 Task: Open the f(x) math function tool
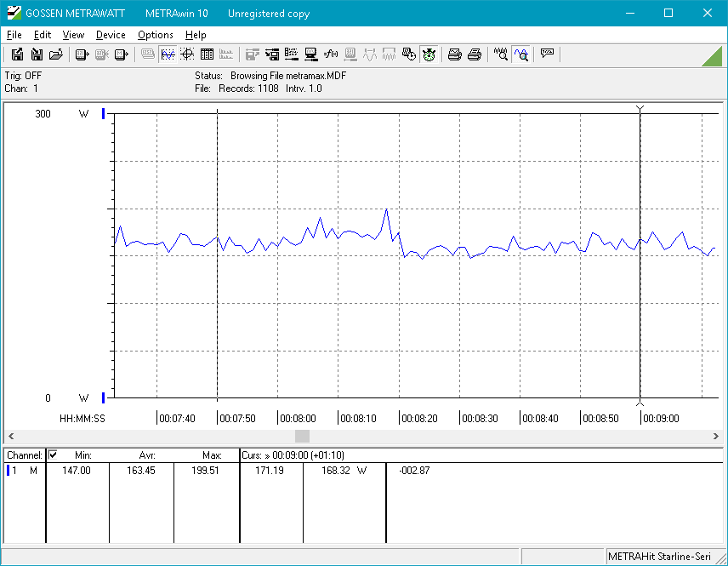click(x=331, y=54)
